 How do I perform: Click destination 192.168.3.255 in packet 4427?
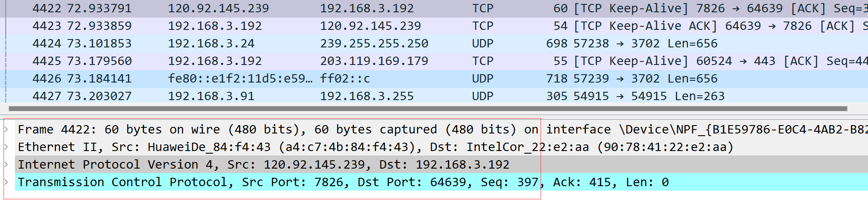pyautogui.click(x=367, y=96)
